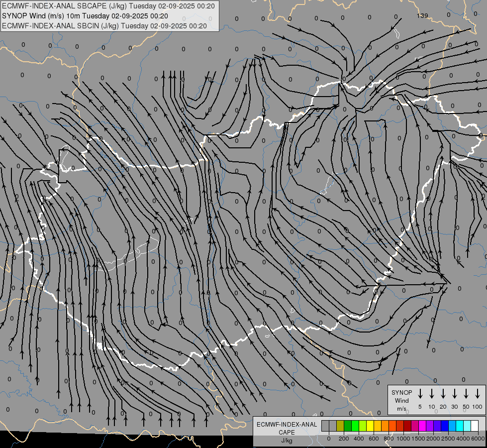Screen dimensions: 487x448
Task: Click the SYNOP Wind 10m title line
Action: point(85,16)
